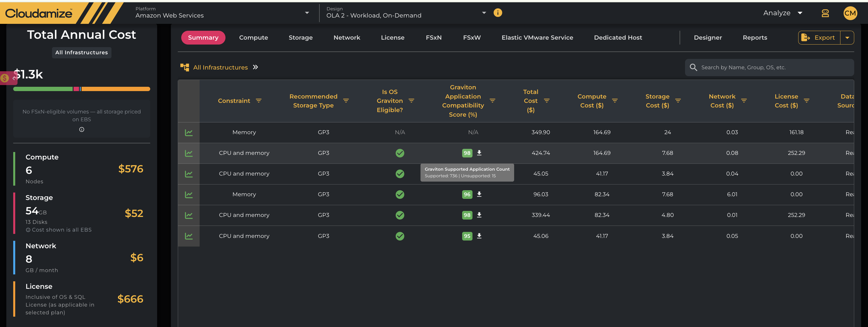Click the All Infrastructures breadcrumb link
Image resolution: width=868 pixels, height=327 pixels.
point(220,68)
